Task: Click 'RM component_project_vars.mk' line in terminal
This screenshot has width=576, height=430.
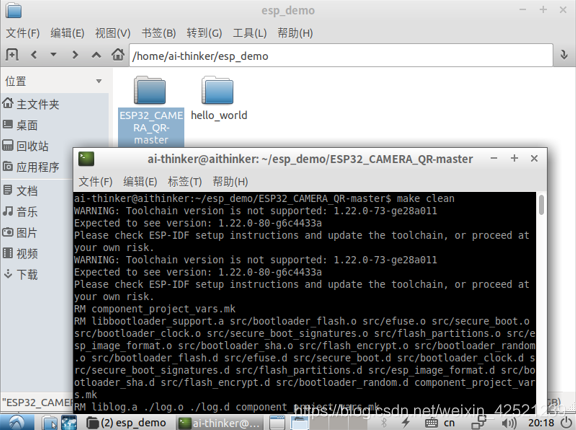Action: click(155, 309)
